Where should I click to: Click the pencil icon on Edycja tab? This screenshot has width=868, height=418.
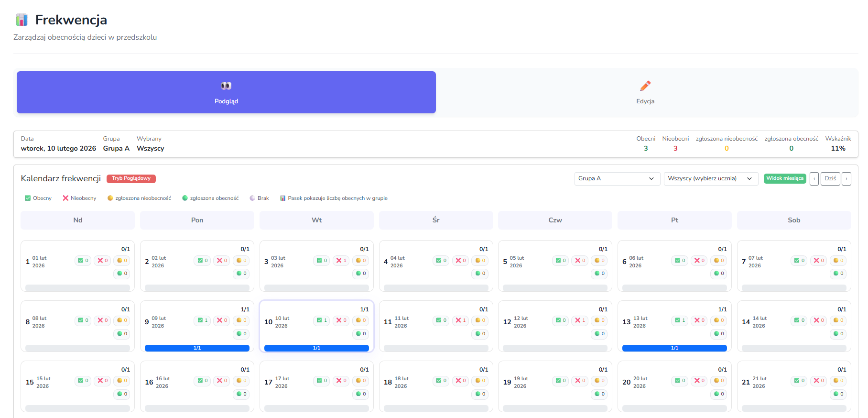click(645, 86)
